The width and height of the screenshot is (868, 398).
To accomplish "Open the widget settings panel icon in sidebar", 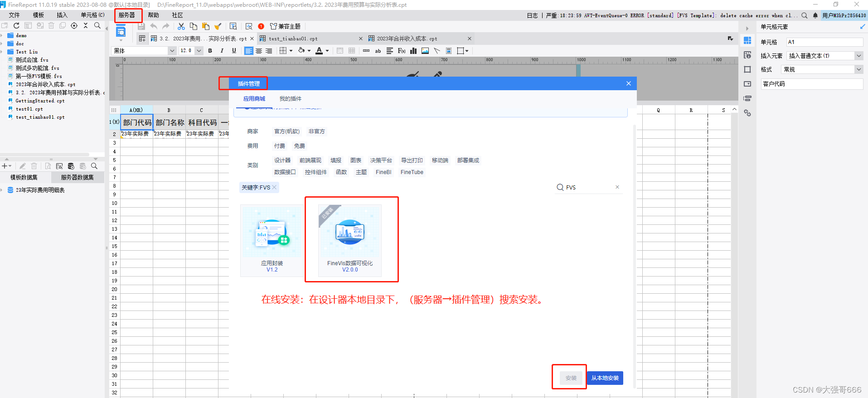I will 747,84.
